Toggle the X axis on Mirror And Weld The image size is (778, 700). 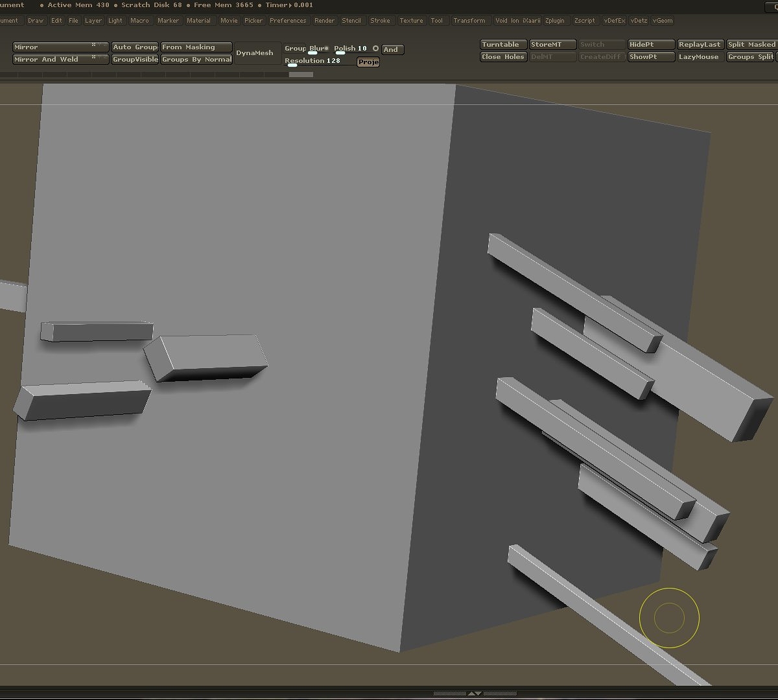[x=93, y=57]
